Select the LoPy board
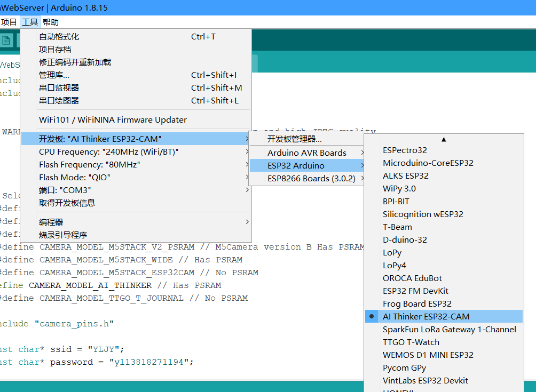536x392 pixels. [444, 253]
